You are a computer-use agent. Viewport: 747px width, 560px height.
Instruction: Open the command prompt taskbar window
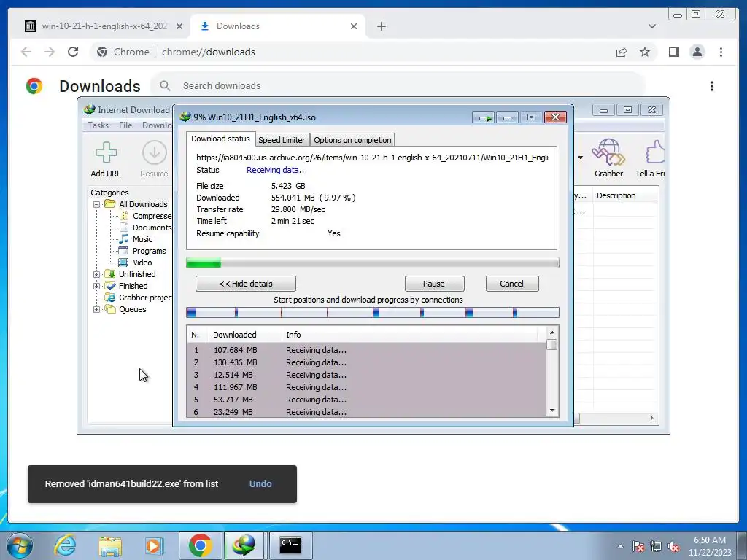point(290,545)
